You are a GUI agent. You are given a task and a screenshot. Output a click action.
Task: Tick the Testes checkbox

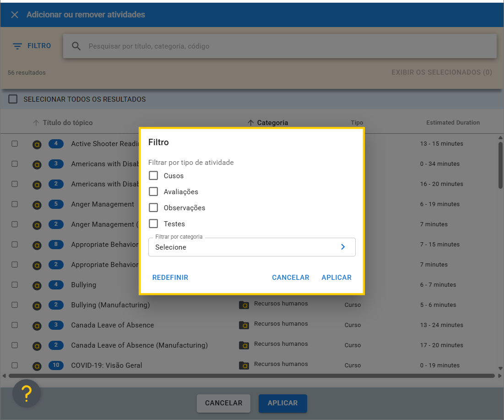coord(153,224)
